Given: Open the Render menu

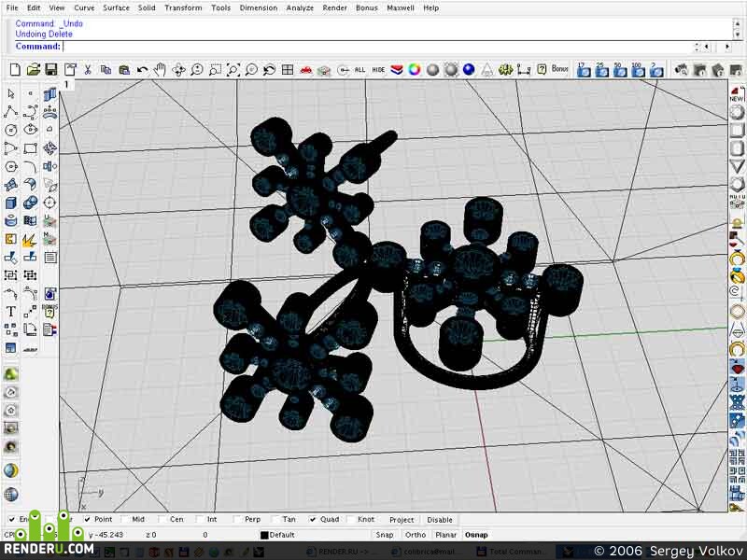Looking at the screenshot, I should (x=334, y=8).
